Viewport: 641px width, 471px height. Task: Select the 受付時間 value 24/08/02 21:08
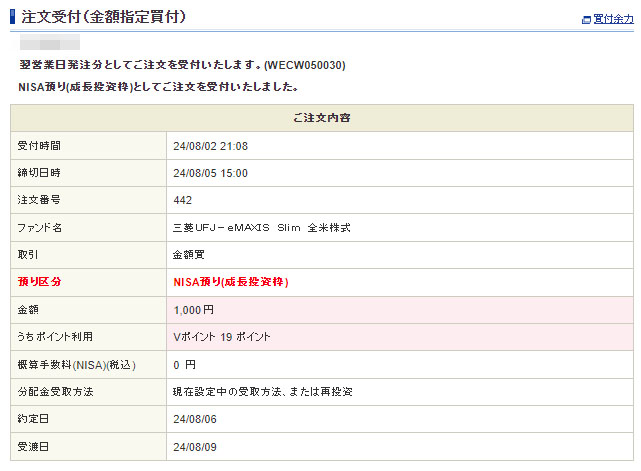(210, 146)
